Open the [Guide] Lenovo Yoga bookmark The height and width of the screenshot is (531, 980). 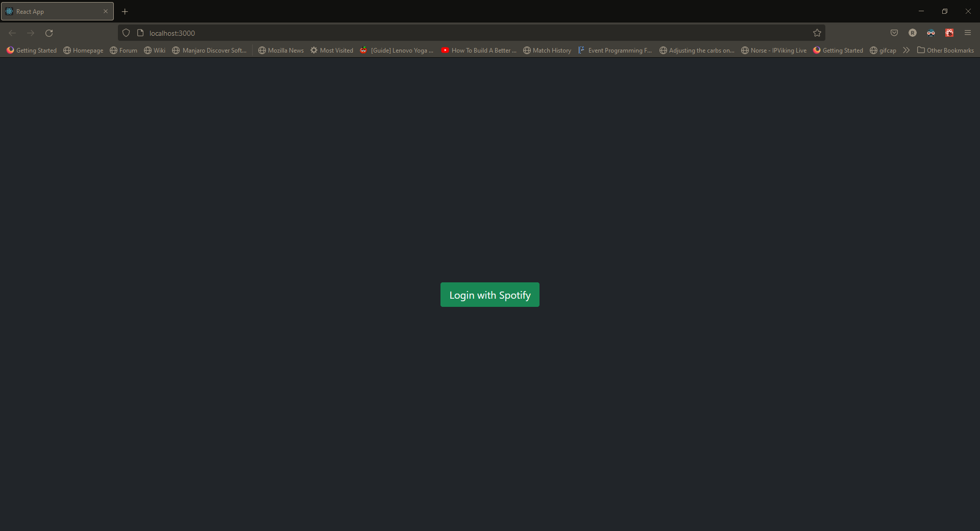point(397,51)
